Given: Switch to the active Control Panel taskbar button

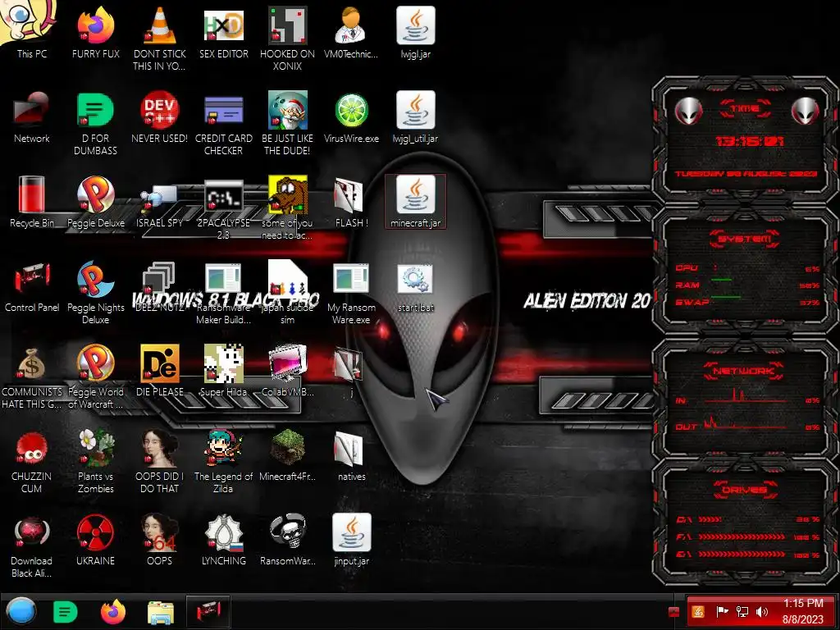Looking at the screenshot, I should point(208,612).
